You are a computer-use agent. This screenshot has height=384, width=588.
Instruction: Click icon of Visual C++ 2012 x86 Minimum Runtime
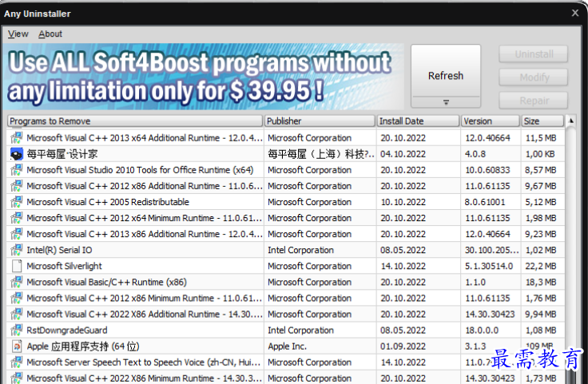(16, 299)
